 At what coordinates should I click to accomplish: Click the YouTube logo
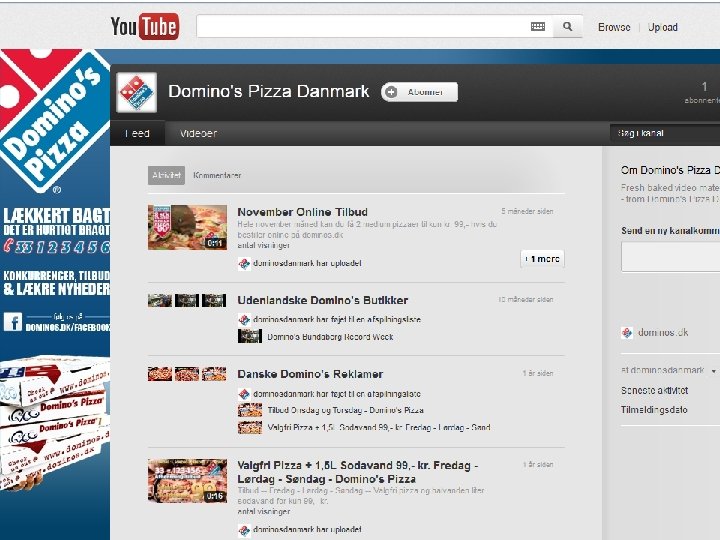pos(145,26)
